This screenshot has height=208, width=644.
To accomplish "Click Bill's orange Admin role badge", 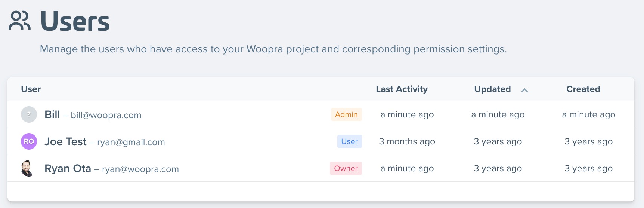I will click(x=346, y=114).
